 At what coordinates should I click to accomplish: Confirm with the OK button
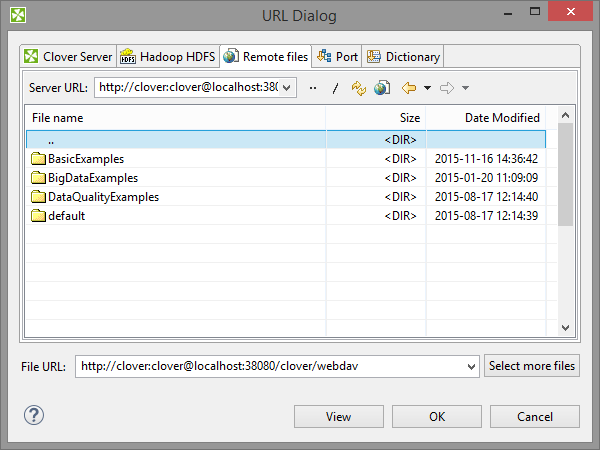(x=437, y=416)
